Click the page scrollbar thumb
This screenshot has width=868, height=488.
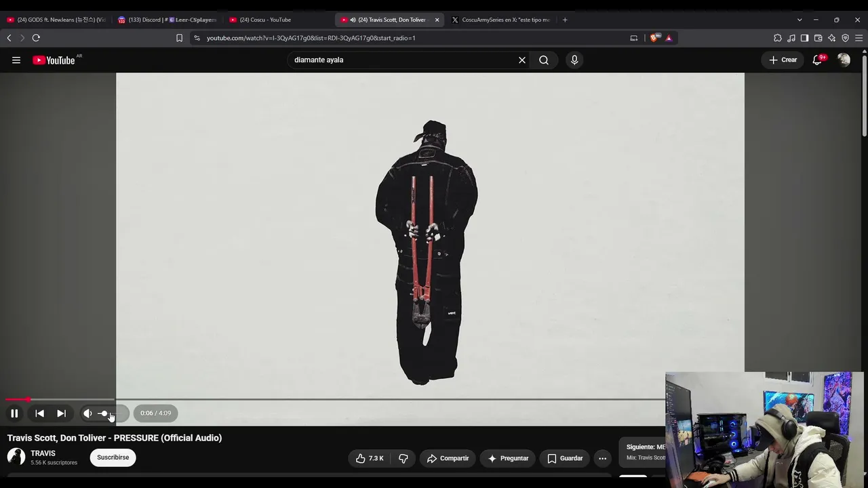pyautogui.click(x=865, y=95)
